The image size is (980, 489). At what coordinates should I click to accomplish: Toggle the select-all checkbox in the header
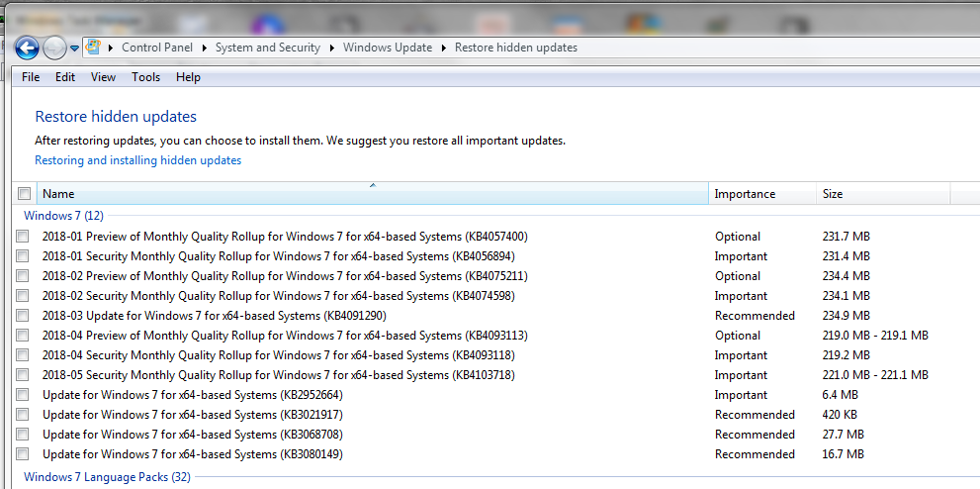[x=25, y=194]
